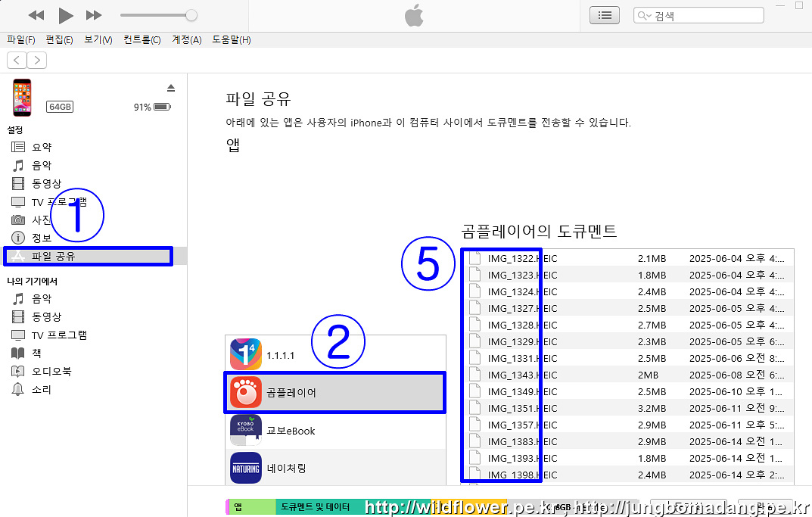Select file IMG_1324.HEIC
The image size is (812, 517).
pyautogui.click(x=522, y=291)
